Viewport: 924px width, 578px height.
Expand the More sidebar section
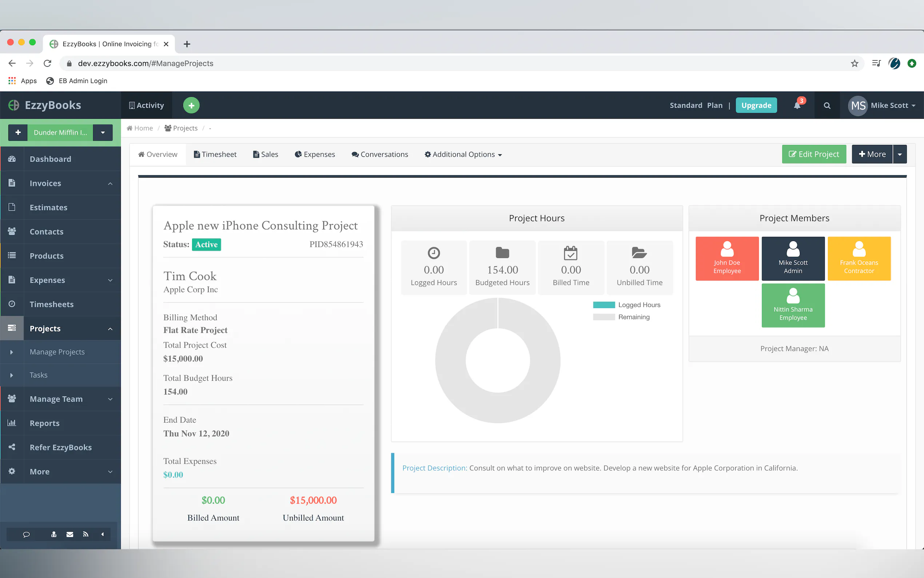(110, 472)
